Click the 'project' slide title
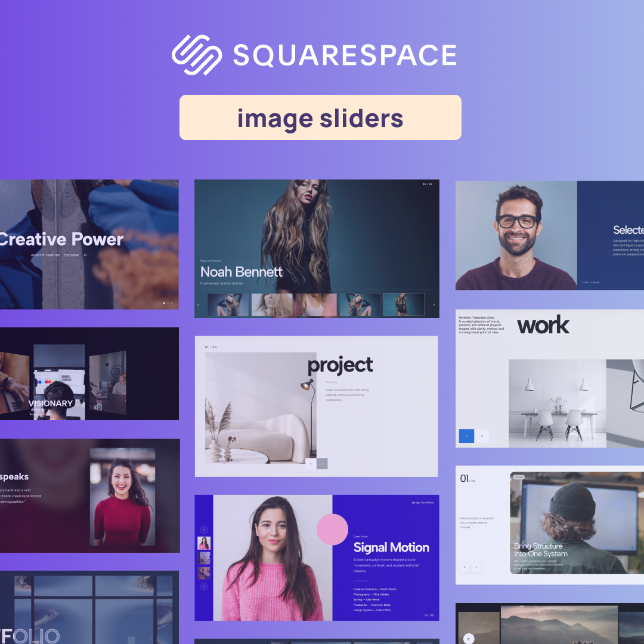The image size is (644, 644). coord(340,365)
